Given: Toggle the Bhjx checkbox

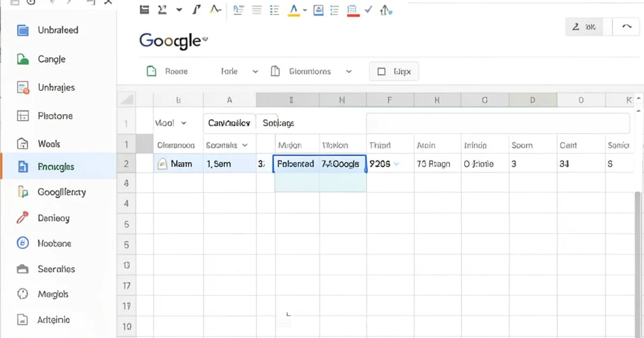Looking at the screenshot, I should click(382, 71).
